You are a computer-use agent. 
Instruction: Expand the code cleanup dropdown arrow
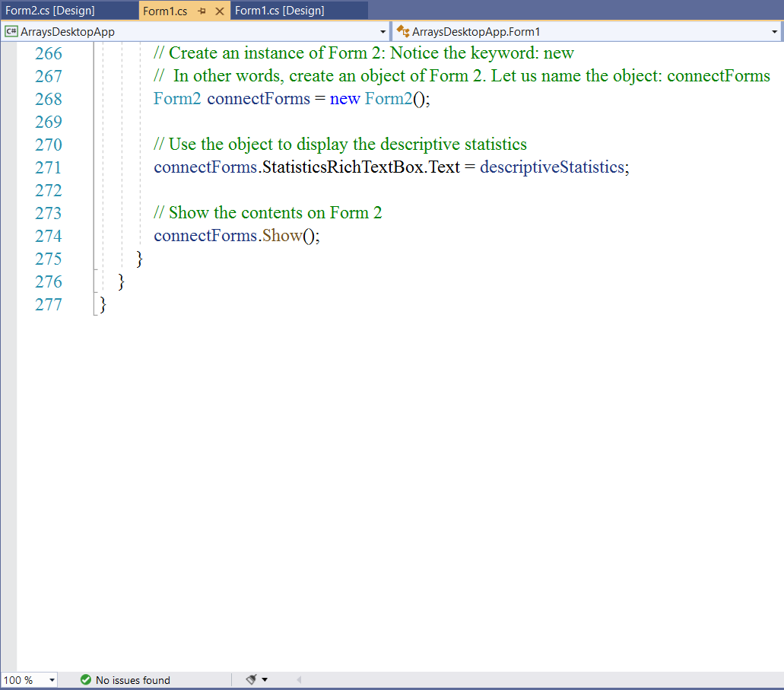265,680
